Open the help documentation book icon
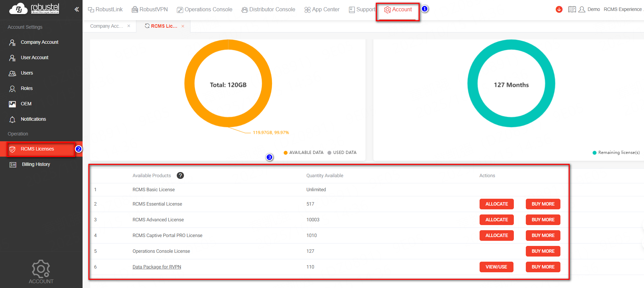Screen dimensions: 644x288 point(572,10)
